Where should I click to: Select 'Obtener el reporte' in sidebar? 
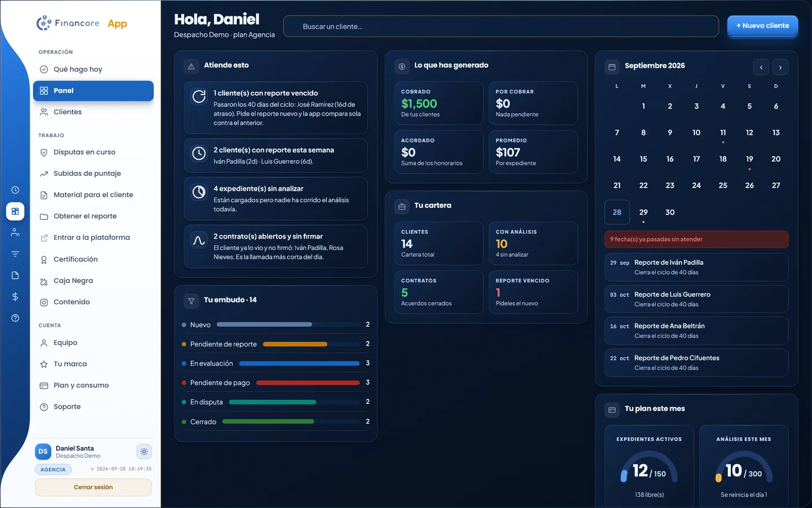(93, 216)
